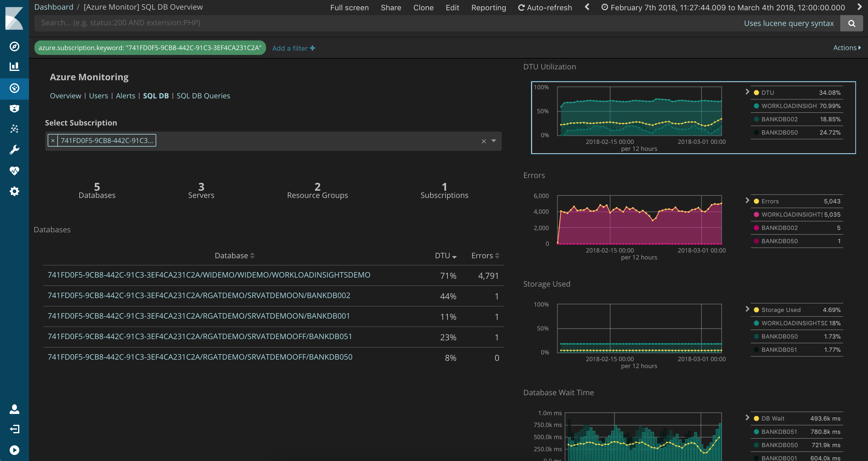This screenshot has width=868, height=461.
Task: Expand the Errors chart legend chevron
Action: (747, 201)
